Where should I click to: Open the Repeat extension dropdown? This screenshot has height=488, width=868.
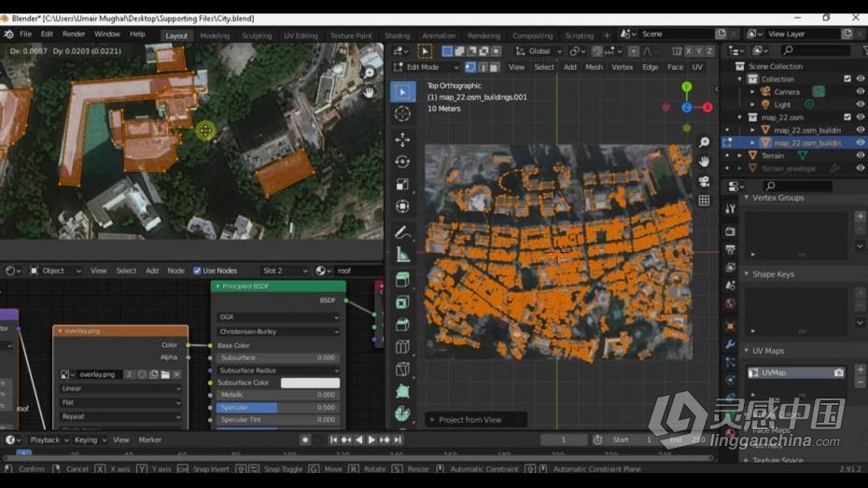click(x=120, y=417)
